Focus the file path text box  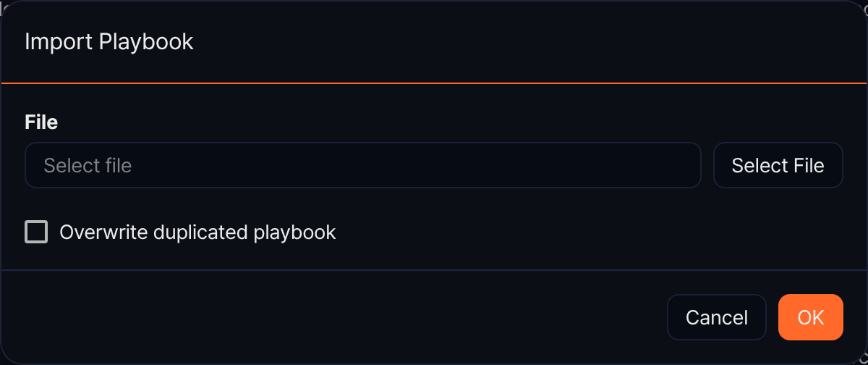(363, 165)
